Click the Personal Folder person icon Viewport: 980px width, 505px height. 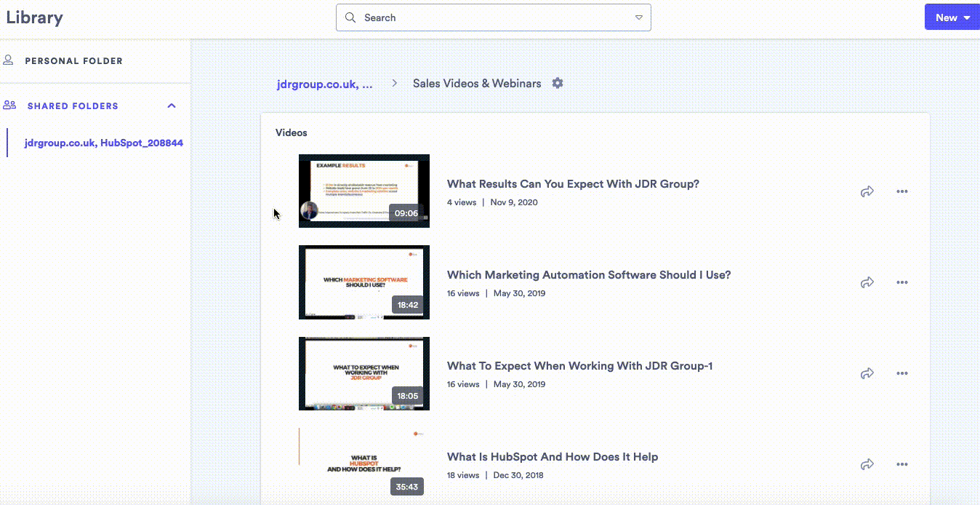pos(9,60)
